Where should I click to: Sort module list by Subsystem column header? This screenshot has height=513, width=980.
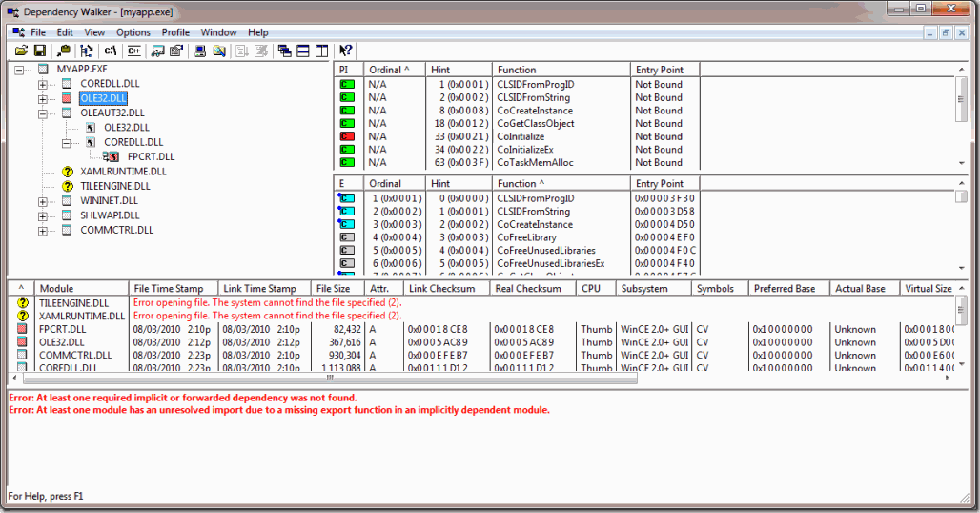[x=654, y=288]
